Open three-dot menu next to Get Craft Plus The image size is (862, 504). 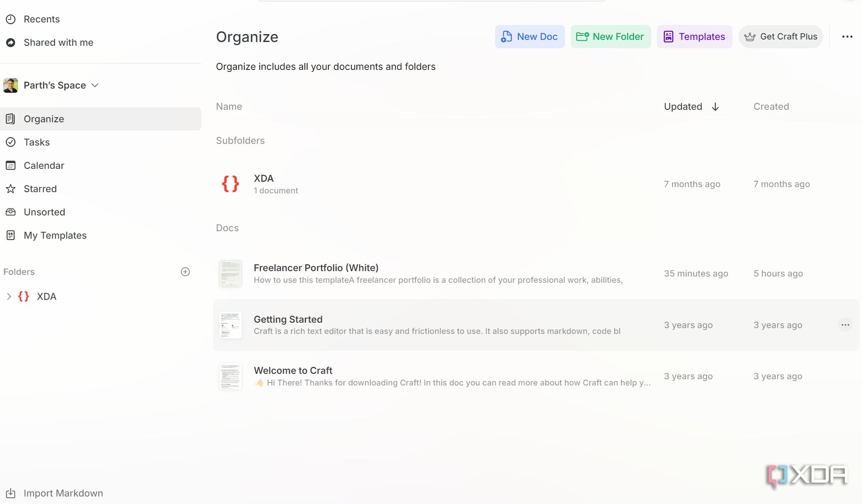click(847, 37)
